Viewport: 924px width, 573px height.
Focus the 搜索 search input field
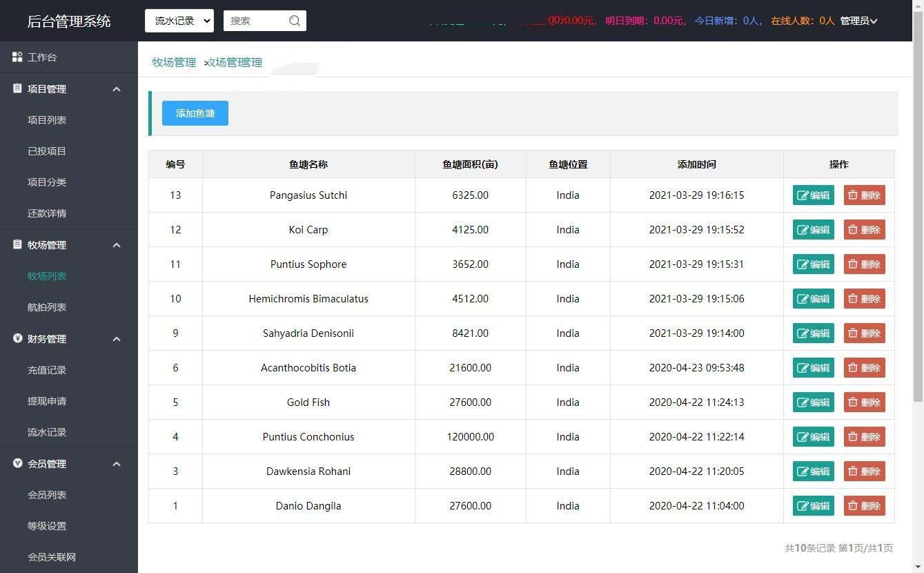255,21
